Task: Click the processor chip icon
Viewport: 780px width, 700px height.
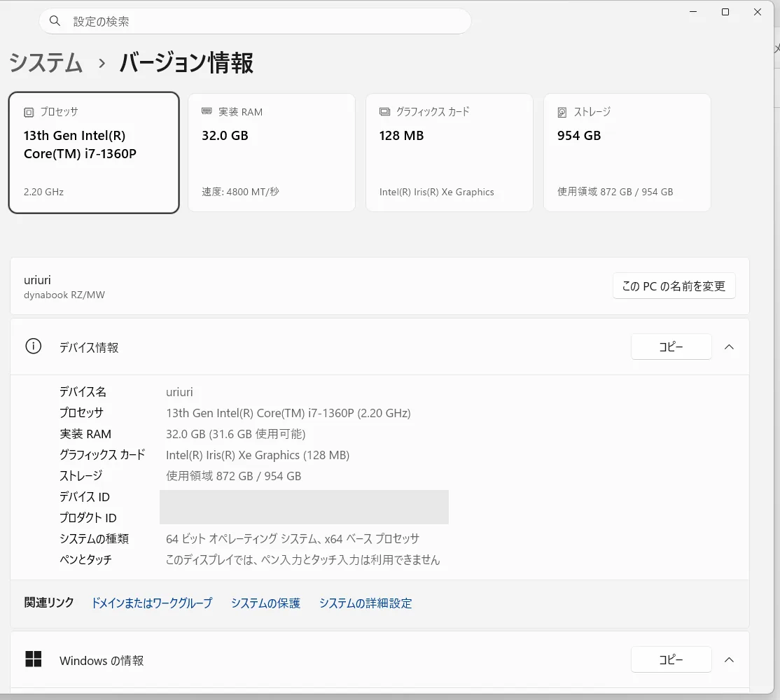Action: pyautogui.click(x=29, y=113)
